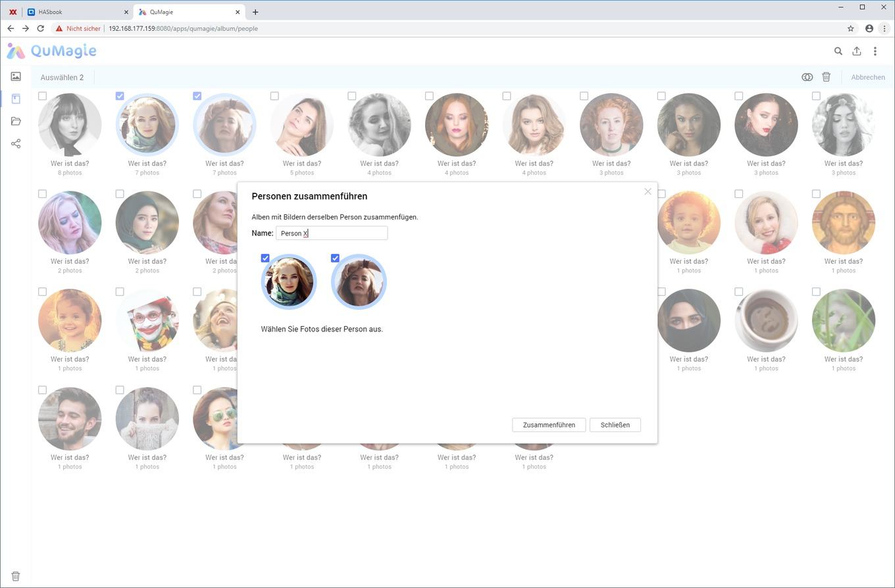Open the Chrome three-dot menu

(884, 28)
